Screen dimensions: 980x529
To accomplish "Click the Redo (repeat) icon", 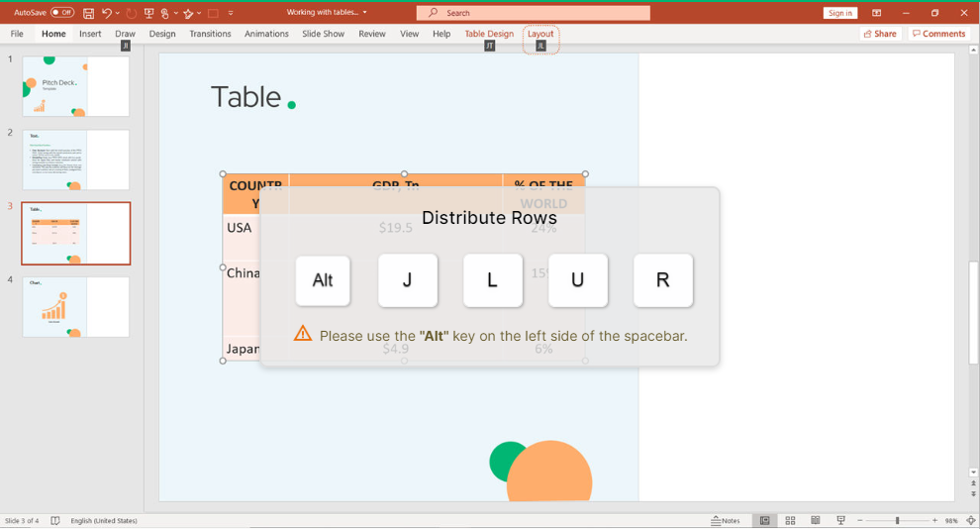I will (132, 13).
